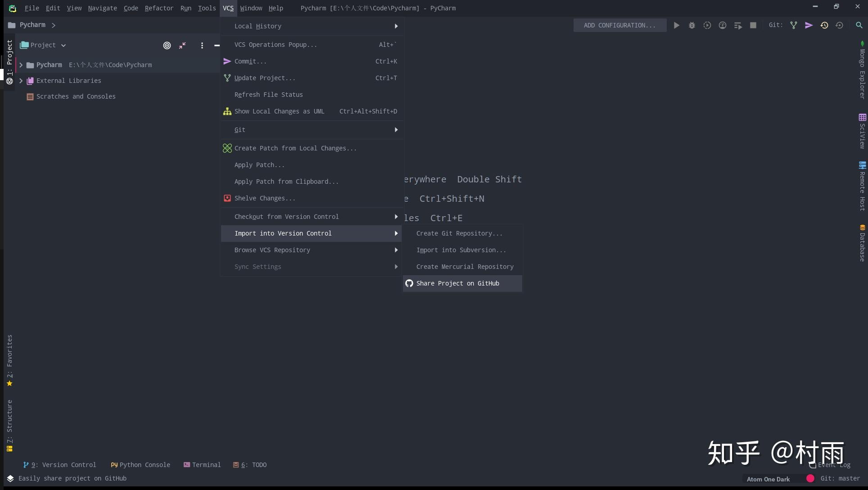This screenshot has height=490, width=868.
Task: Toggle the Database side tool window
Action: (x=862, y=243)
